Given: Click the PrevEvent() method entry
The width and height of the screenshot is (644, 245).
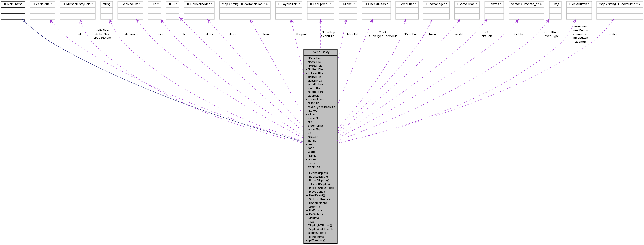Looking at the screenshot, I should click(315, 192).
